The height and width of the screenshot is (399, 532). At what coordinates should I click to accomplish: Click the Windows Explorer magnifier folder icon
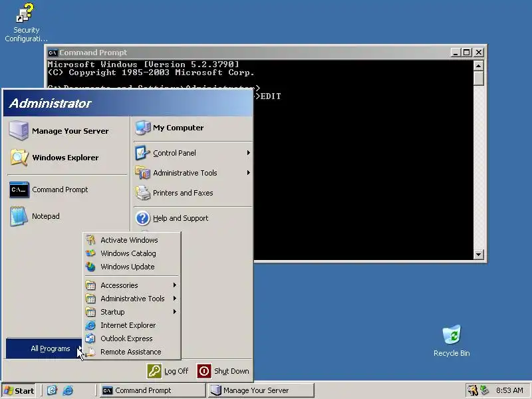[19, 158]
